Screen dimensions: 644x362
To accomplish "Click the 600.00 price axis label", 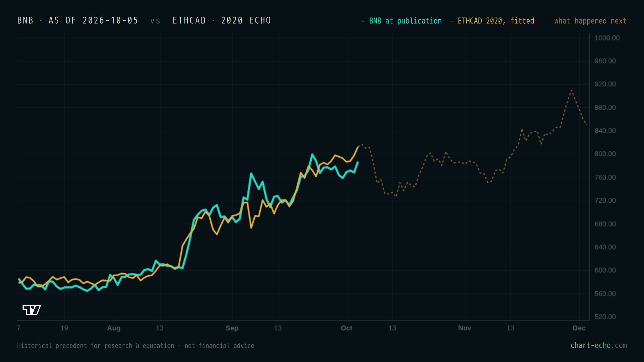I will (605, 270).
